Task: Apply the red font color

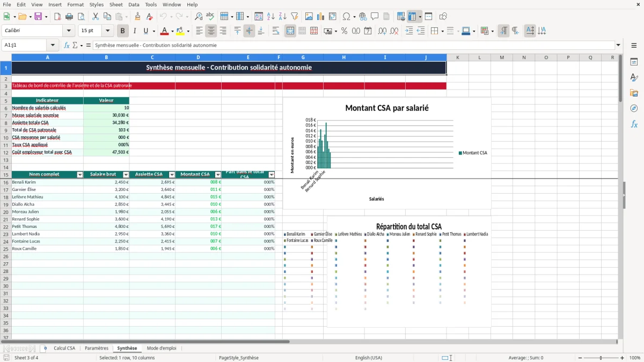Action: [164, 31]
